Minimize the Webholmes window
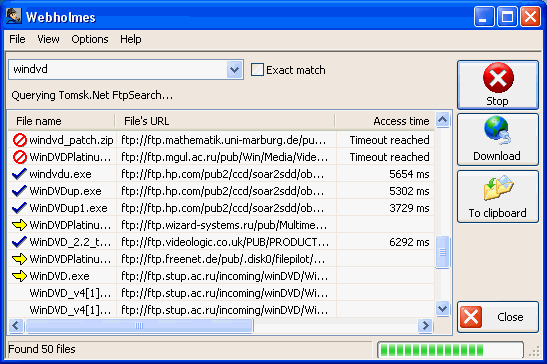547x364 pixels. tap(484, 16)
